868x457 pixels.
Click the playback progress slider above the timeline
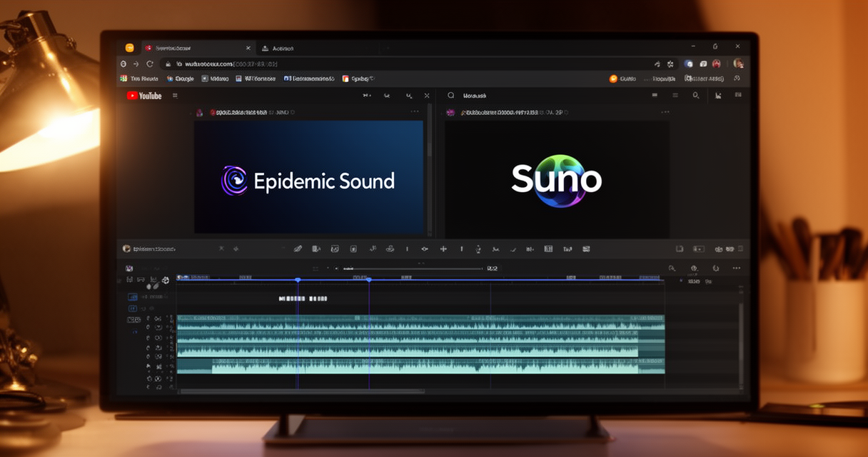[412, 268]
